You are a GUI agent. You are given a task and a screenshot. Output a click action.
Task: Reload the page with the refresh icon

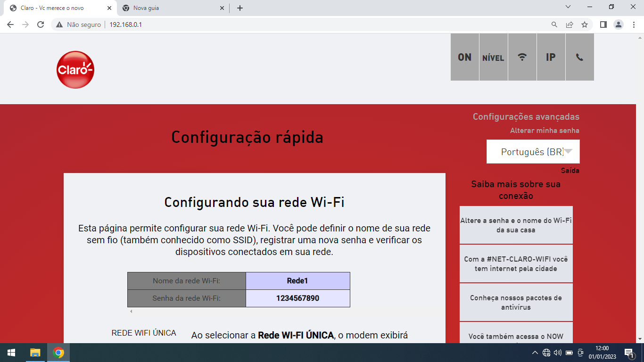(41, 25)
